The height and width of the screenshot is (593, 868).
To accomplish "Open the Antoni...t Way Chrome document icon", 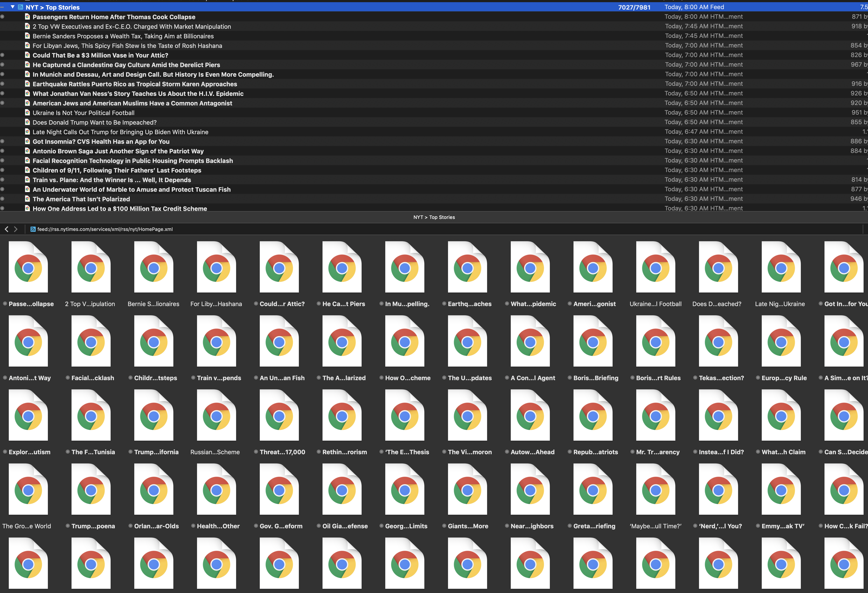I will (28, 341).
